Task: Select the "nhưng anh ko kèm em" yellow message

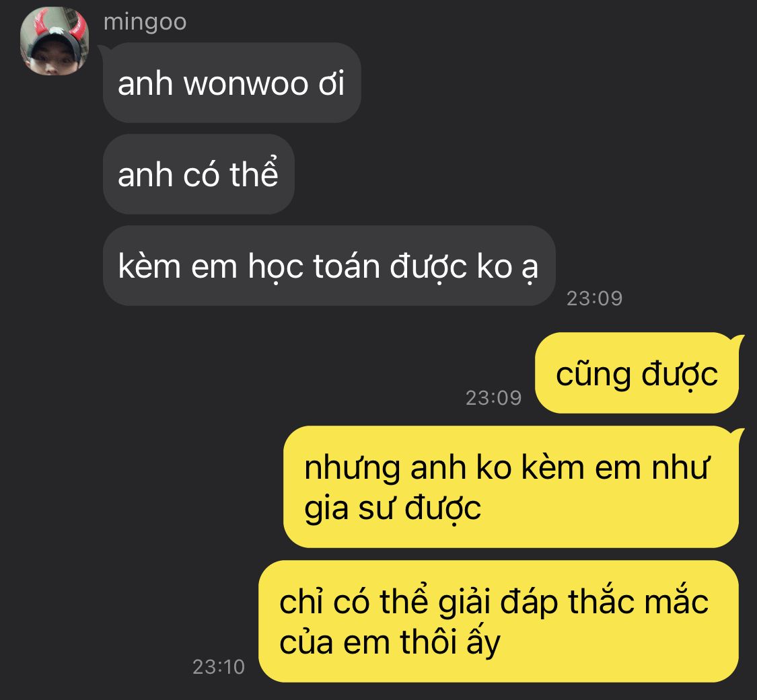Action: (511, 487)
